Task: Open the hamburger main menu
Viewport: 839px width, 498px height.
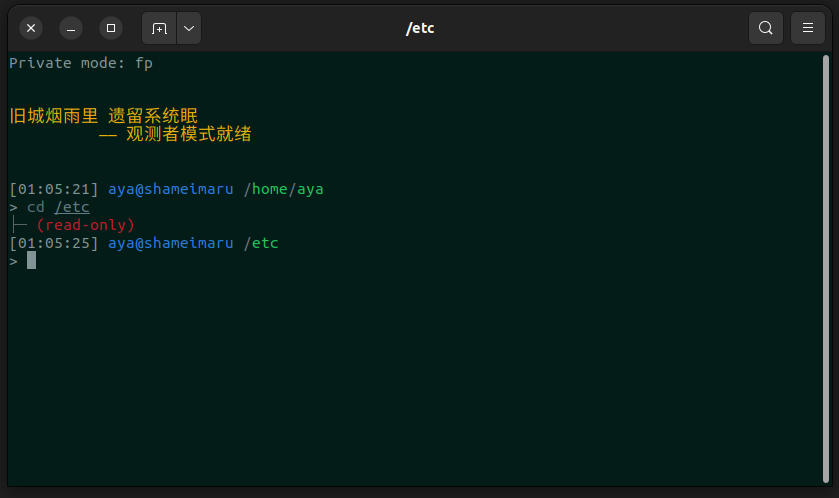Action: click(807, 28)
